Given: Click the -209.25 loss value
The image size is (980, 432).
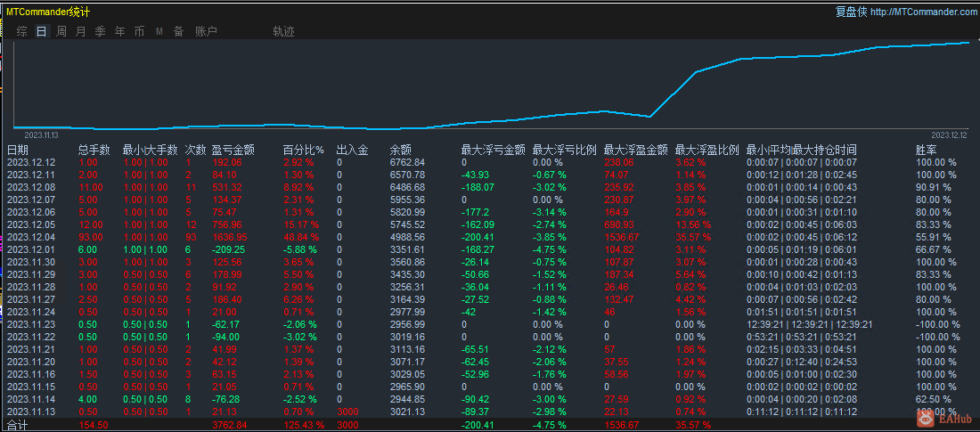Looking at the screenshot, I should [x=228, y=249].
